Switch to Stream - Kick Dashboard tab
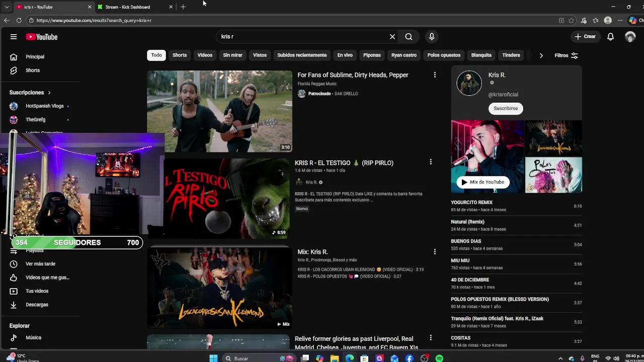The image size is (644, 362). (128, 7)
